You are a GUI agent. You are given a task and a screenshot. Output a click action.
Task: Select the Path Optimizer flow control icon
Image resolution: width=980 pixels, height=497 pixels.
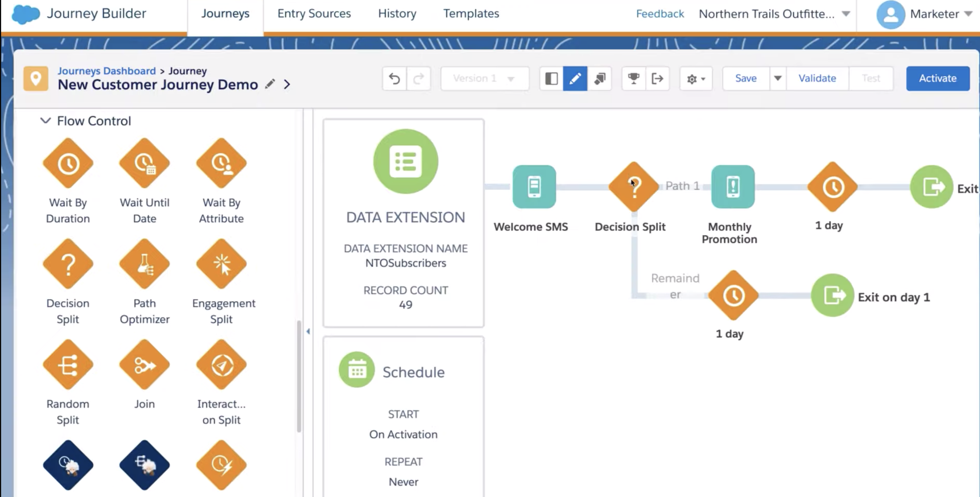click(x=144, y=264)
